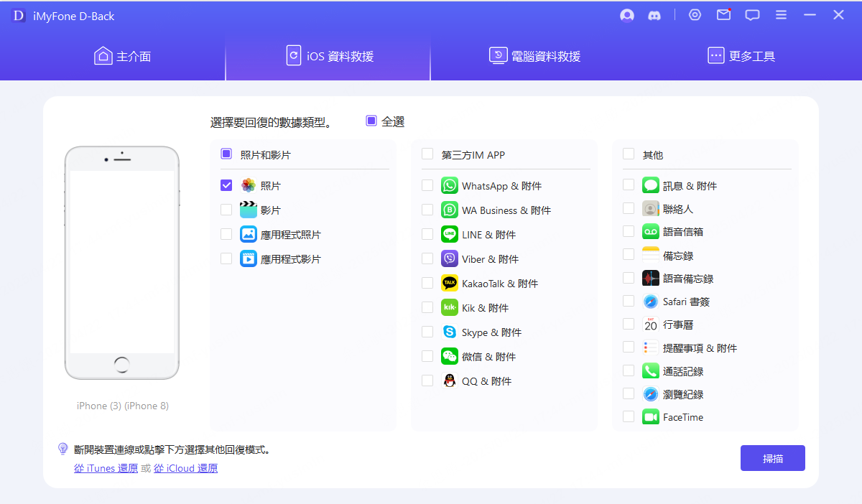The height and width of the screenshot is (504, 862).
Task: Open the chat support icon
Action: tap(752, 15)
